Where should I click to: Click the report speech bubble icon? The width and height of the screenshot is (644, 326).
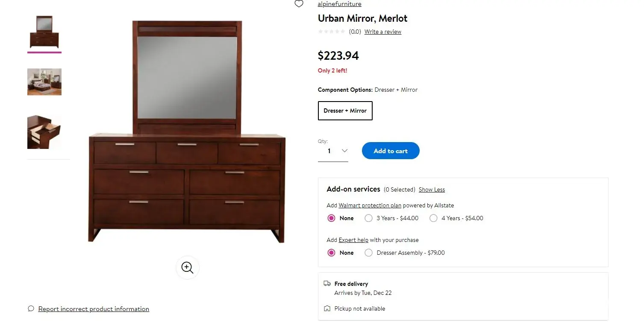click(x=31, y=309)
